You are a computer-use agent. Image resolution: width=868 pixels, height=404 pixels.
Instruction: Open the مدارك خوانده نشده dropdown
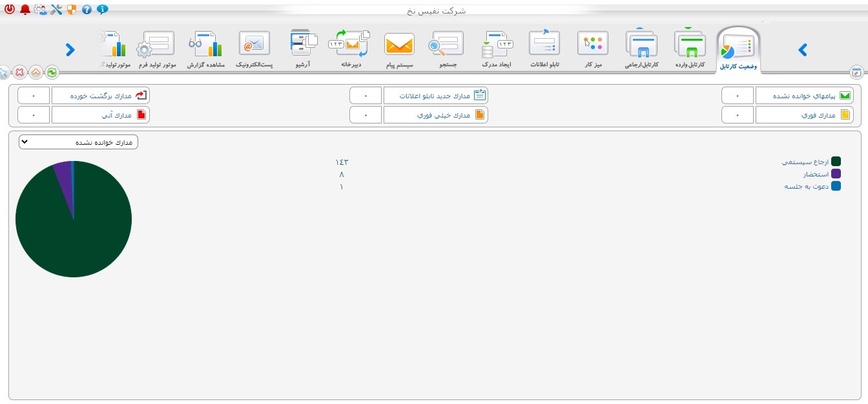tap(78, 142)
